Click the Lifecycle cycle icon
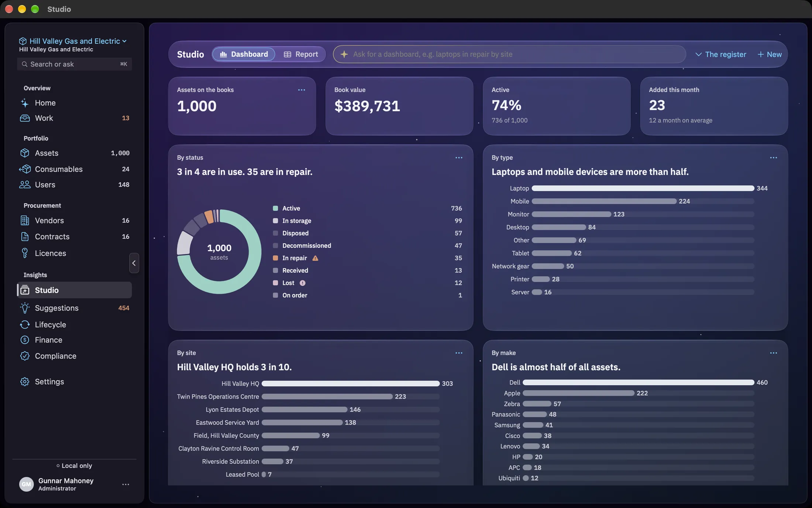 pos(25,324)
